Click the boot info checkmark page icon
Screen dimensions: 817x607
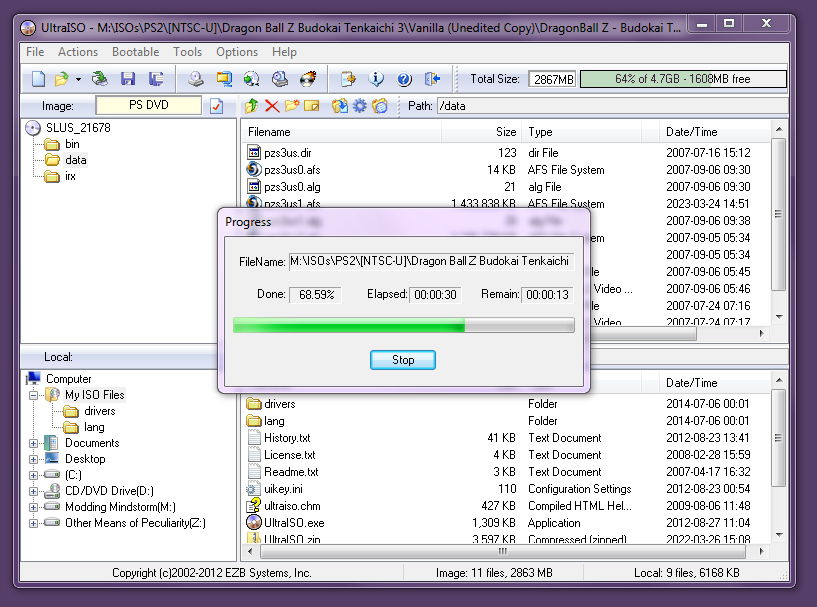[216, 106]
